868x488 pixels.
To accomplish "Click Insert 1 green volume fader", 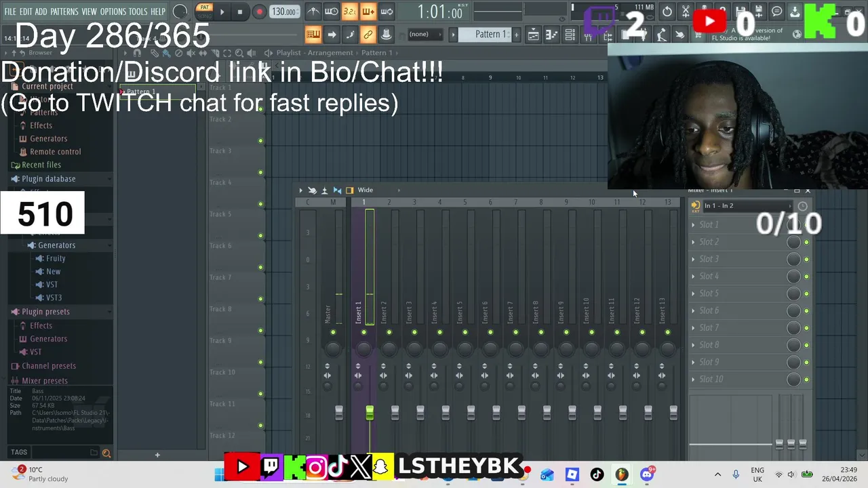I will pyautogui.click(x=370, y=413).
